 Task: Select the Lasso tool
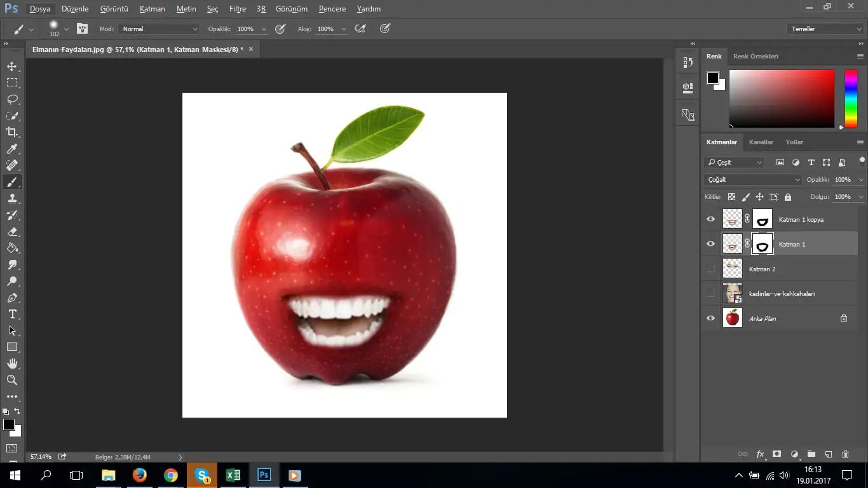(12, 99)
